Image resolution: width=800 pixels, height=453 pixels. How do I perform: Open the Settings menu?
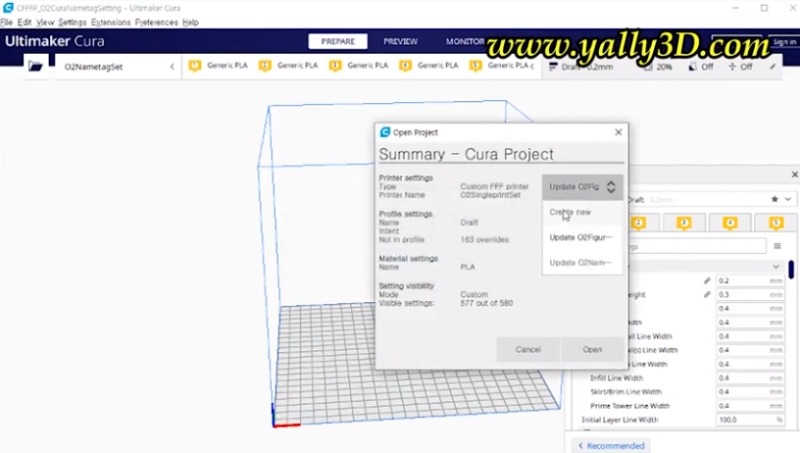(72, 22)
